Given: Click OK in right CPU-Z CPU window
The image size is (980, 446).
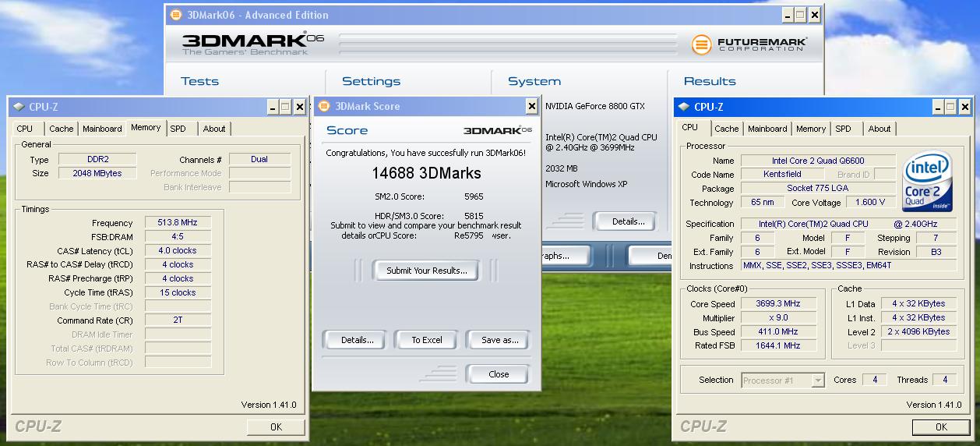Looking at the screenshot, I should pos(941,427).
